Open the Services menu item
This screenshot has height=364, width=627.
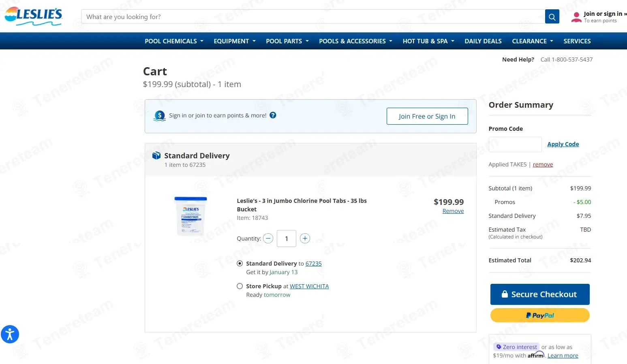(x=577, y=41)
